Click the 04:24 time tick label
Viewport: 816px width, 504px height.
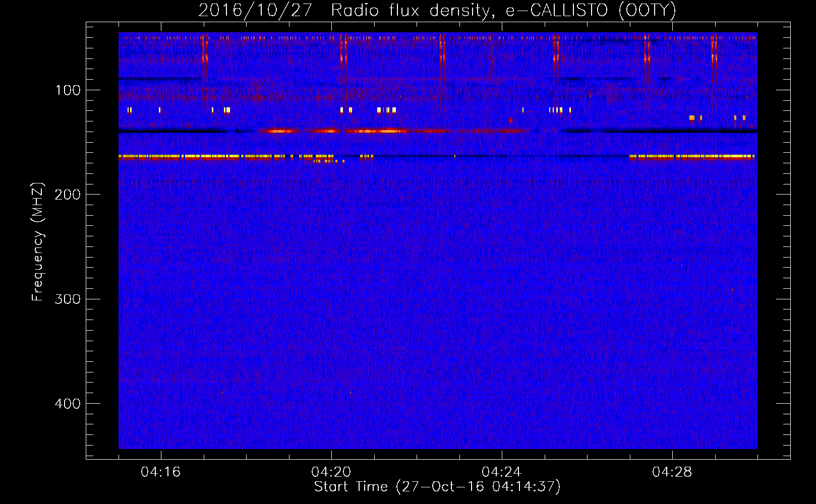click(502, 472)
